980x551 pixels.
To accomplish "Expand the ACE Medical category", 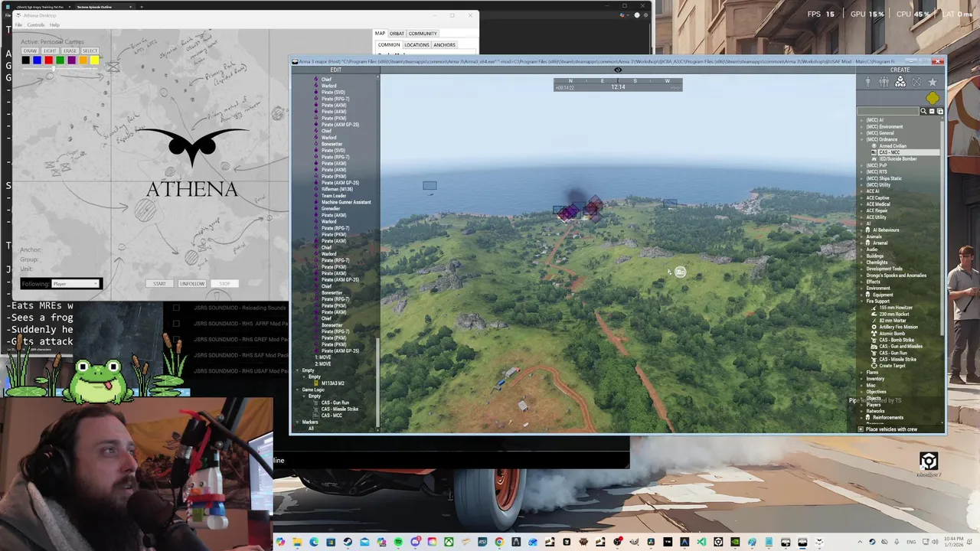I will tap(862, 204).
